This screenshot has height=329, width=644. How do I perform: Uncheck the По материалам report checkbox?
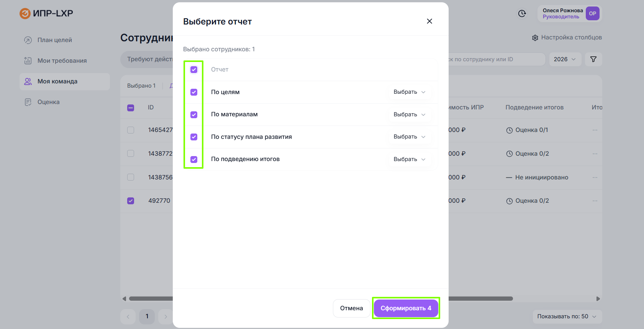194,115
